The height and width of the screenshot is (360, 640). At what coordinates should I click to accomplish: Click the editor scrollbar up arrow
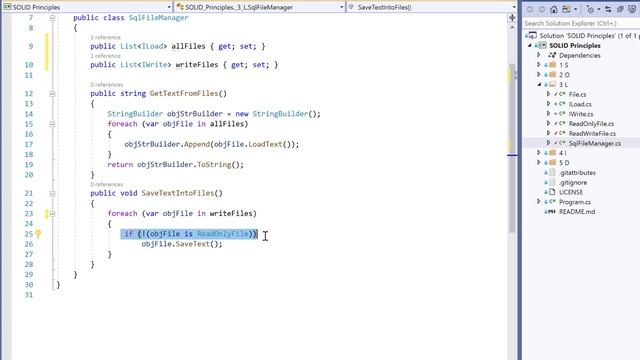coord(512,27)
